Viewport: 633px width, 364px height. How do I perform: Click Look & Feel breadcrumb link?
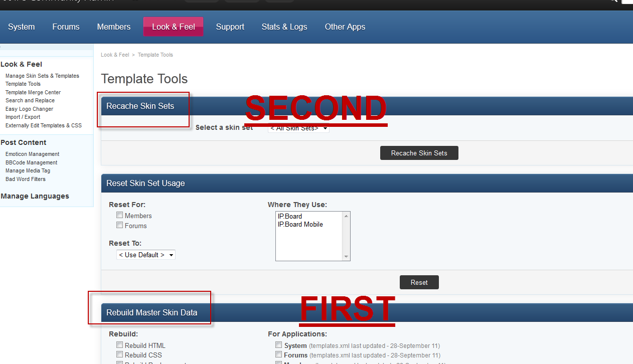pyautogui.click(x=115, y=55)
